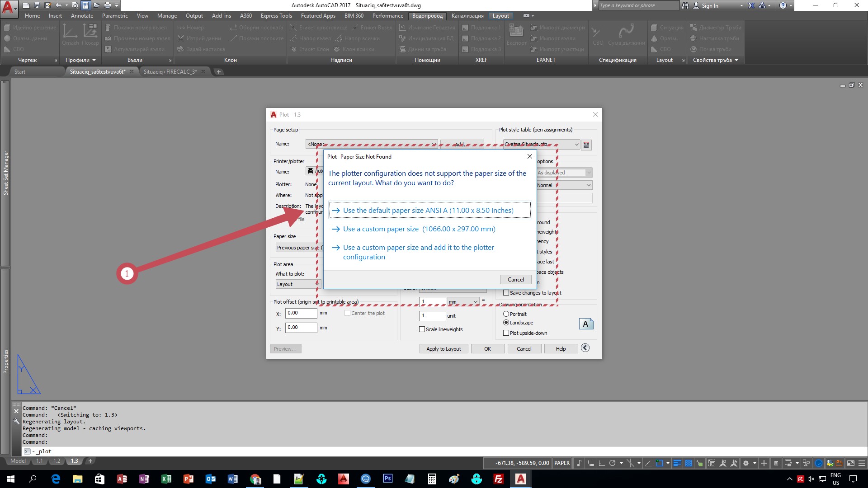Open workspace switching gear icon
The width and height of the screenshot is (868, 488).
[x=746, y=463]
